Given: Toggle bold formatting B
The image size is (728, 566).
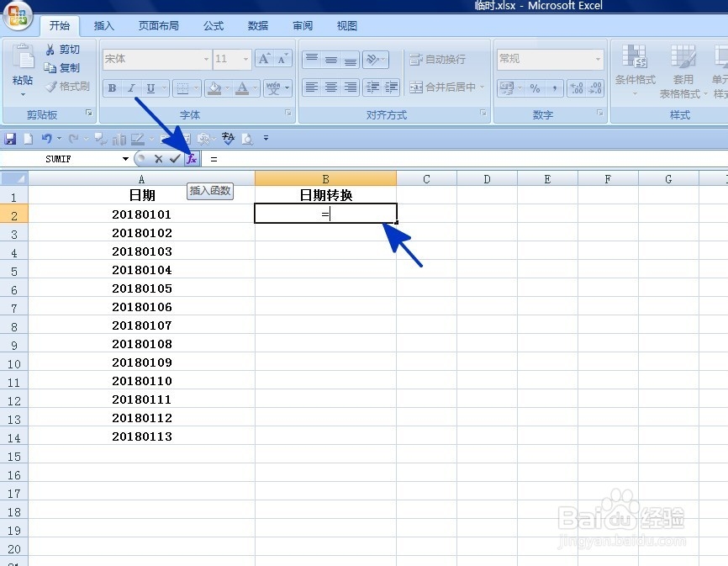Looking at the screenshot, I should (x=112, y=87).
